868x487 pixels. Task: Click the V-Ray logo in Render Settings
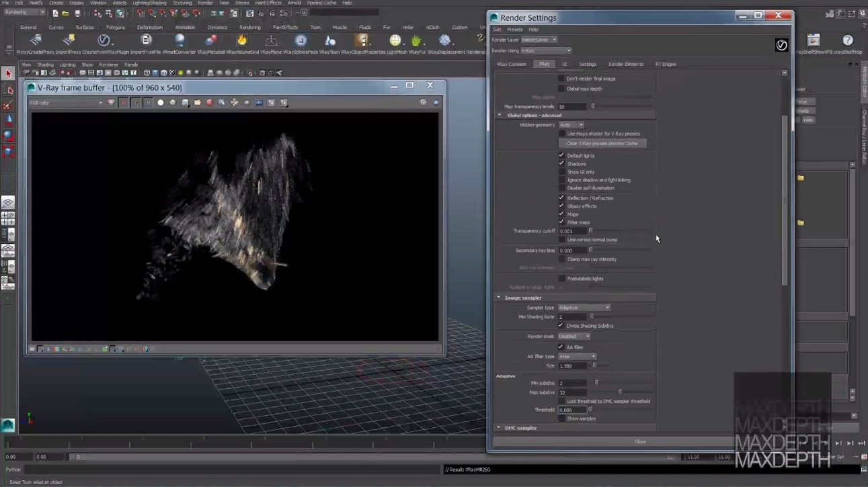(781, 45)
